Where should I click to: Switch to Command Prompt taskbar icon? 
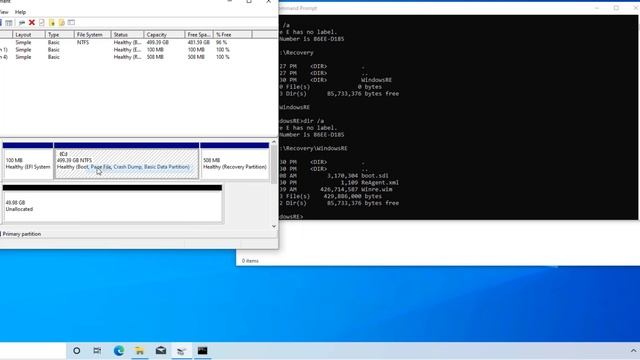click(202, 351)
